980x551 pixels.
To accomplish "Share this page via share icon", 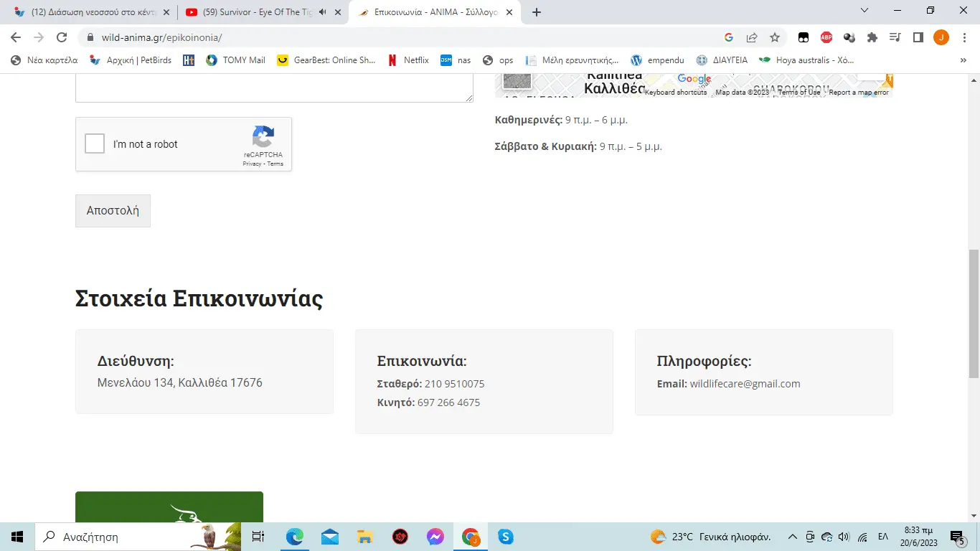I will click(752, 37).
